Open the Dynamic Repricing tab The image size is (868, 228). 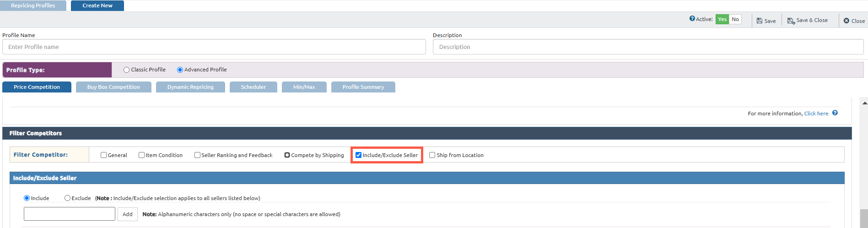(190, 87)
